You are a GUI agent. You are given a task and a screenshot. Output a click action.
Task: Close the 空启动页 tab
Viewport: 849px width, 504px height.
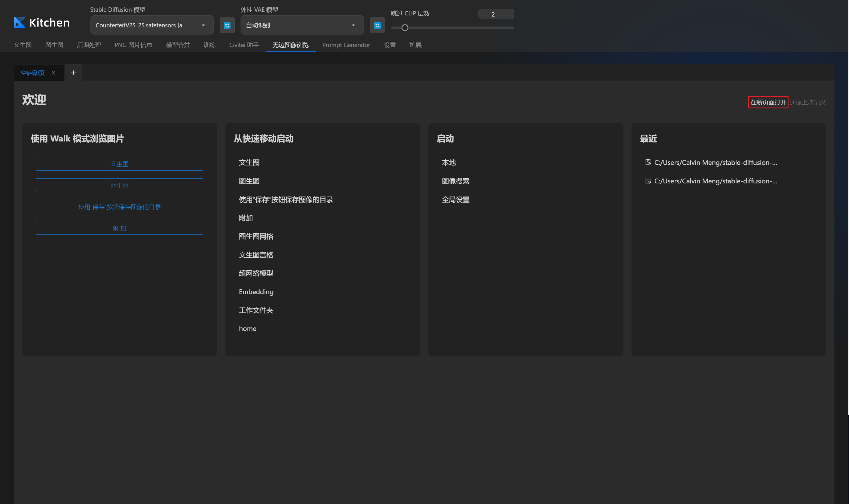click(x=53, y=73)
